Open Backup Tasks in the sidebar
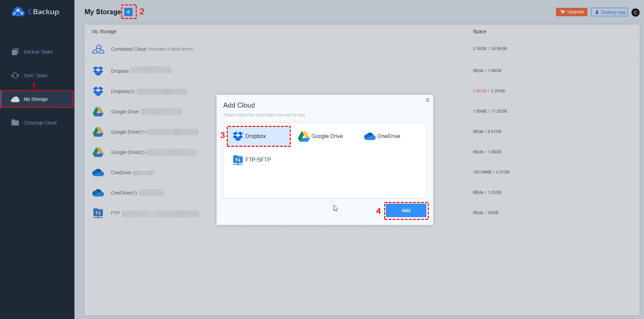This screenshot has width=644, height=319. pyautogui.click(x=37, y=52)
